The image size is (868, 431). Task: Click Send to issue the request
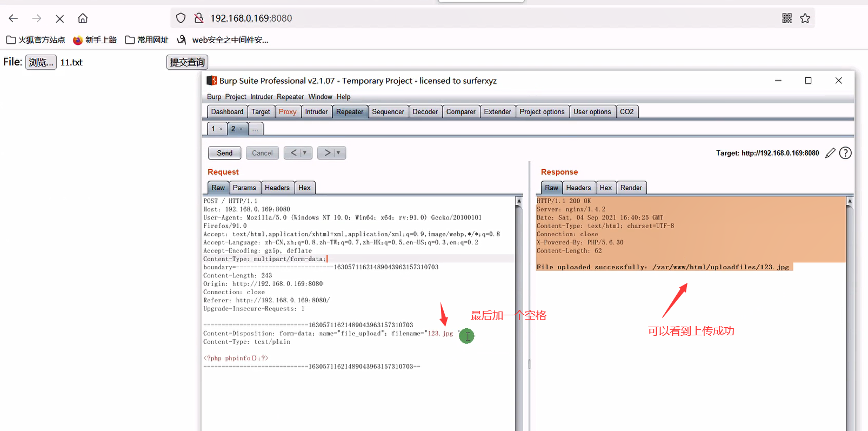coord(225,153)
